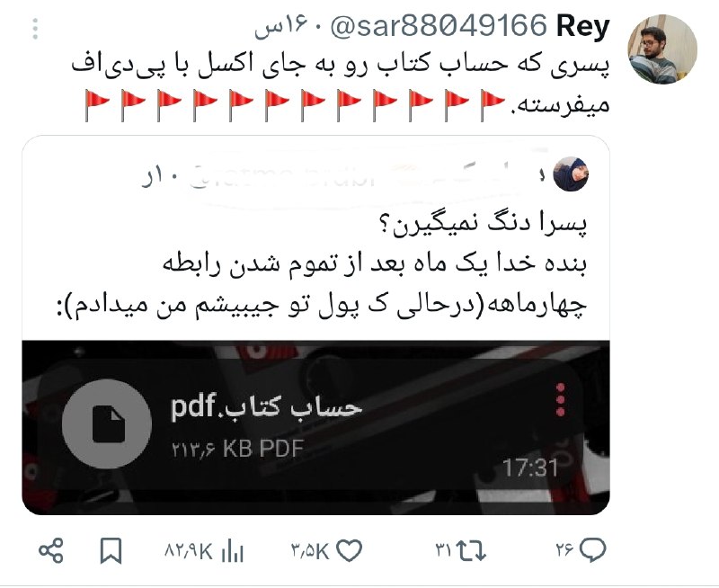719x588 pixels.
Task: Open the حساب کتاب.pdf file name
Action: tap(266, 406)
